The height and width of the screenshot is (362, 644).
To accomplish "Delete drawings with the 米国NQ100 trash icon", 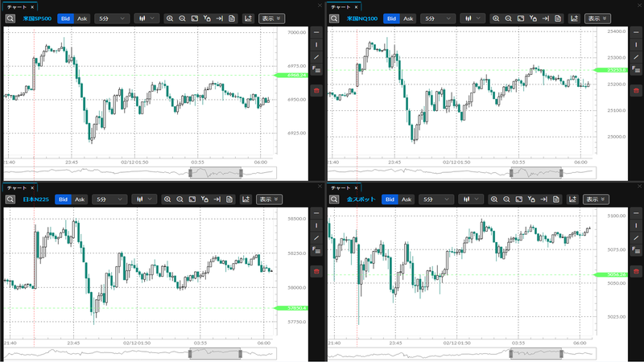I will click(636, 90).
